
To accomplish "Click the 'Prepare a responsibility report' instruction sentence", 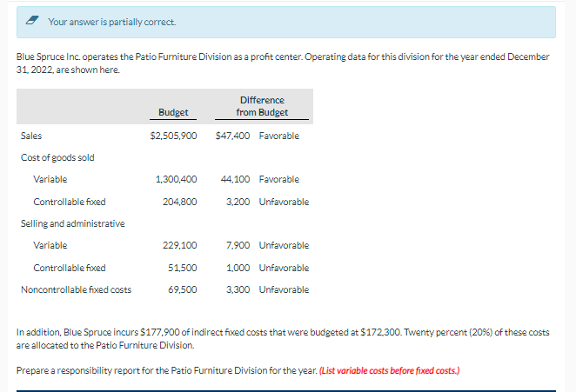I will (167, 371).
